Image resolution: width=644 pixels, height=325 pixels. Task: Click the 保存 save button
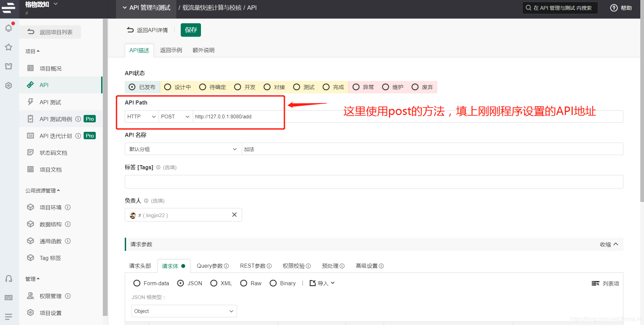191,30
